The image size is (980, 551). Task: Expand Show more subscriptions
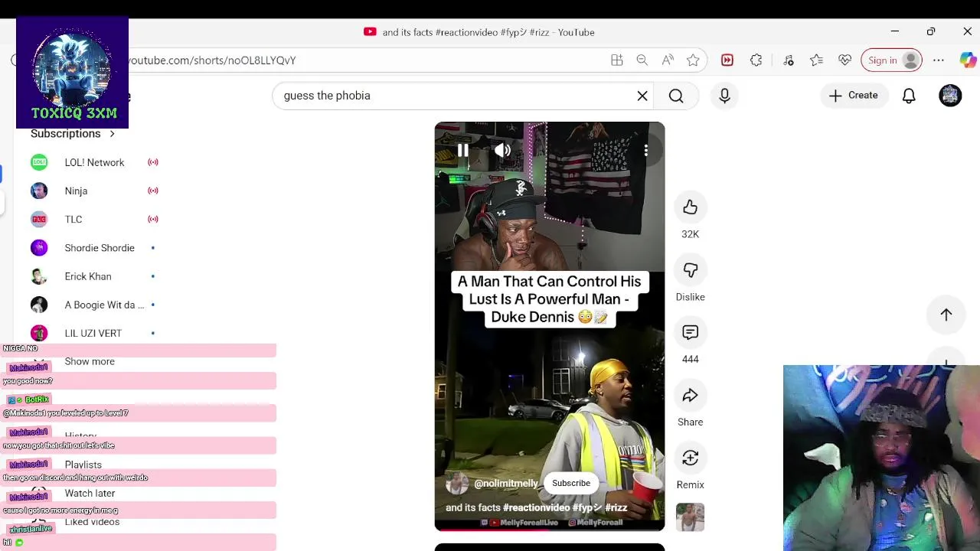(x=90, y=361)
